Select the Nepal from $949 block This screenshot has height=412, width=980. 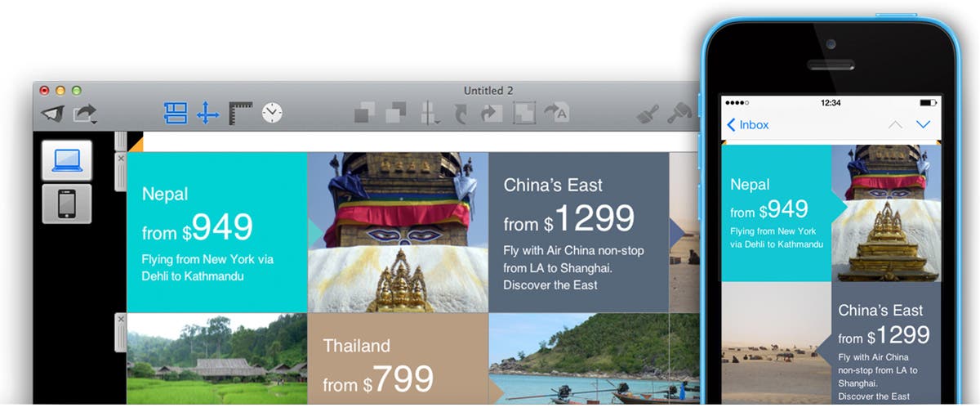tap(217, 232)
